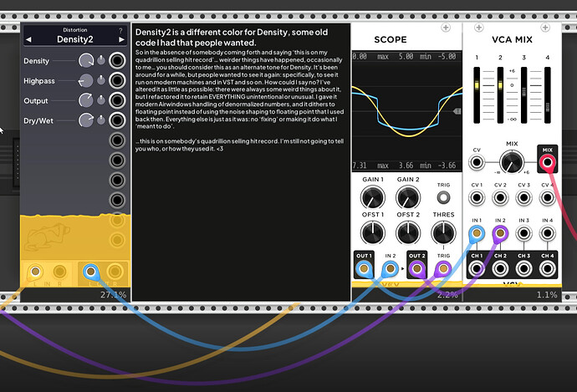Viewport: 577px width, 392px height.
Task: Click the Scope GAIN 1 knob
Action: (373, 197)
